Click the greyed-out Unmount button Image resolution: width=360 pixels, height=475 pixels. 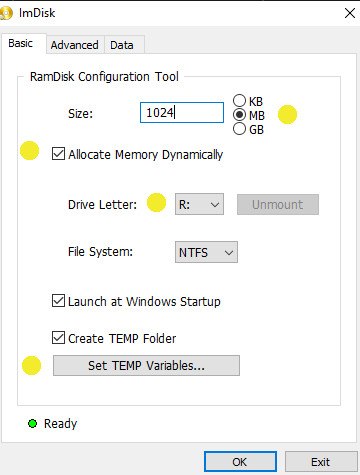[278, 204]
